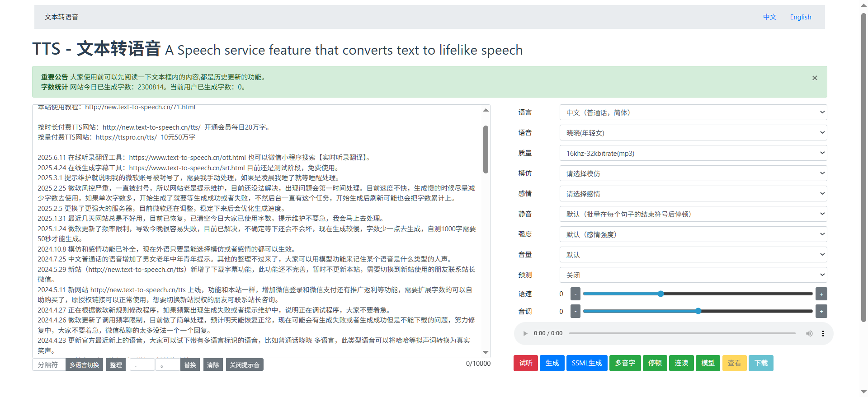The image size is (868, 397).
Task: Dismiss the green announcement banner
Action: (814, 78)
